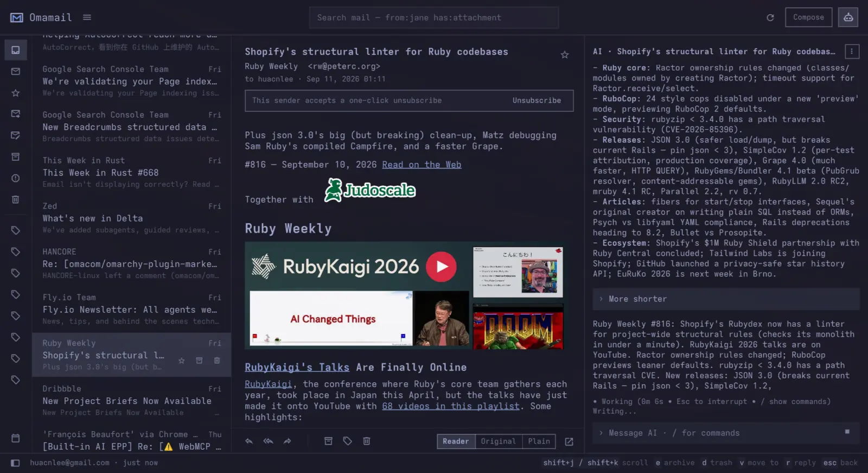Stop the AI response generation
Viewport: 868px width, 473px height.
click(847, 432)
